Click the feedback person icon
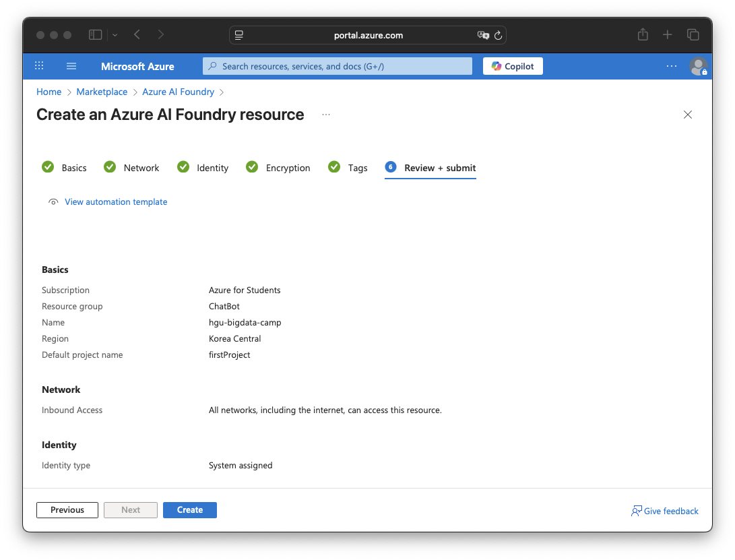The image size is (735, 560). (636, 511)
